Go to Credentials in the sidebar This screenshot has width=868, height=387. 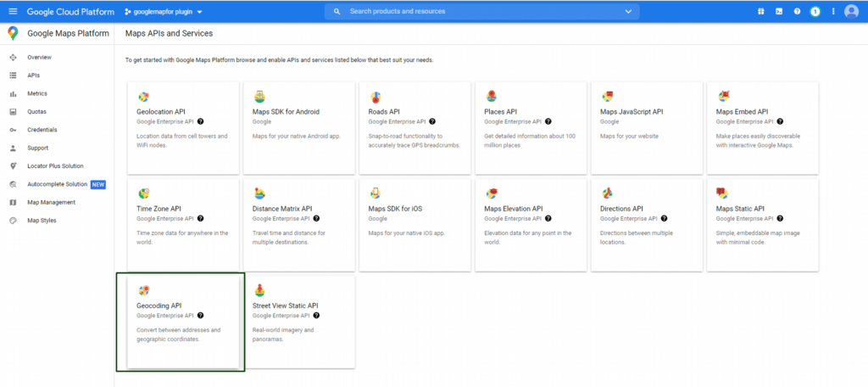(42, 130)
